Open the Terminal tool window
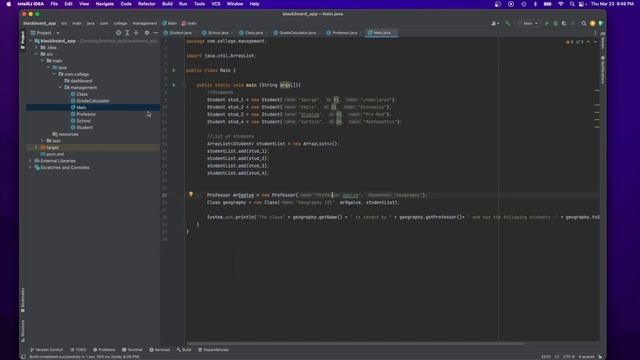640x360 pixels. pos(132,350)
